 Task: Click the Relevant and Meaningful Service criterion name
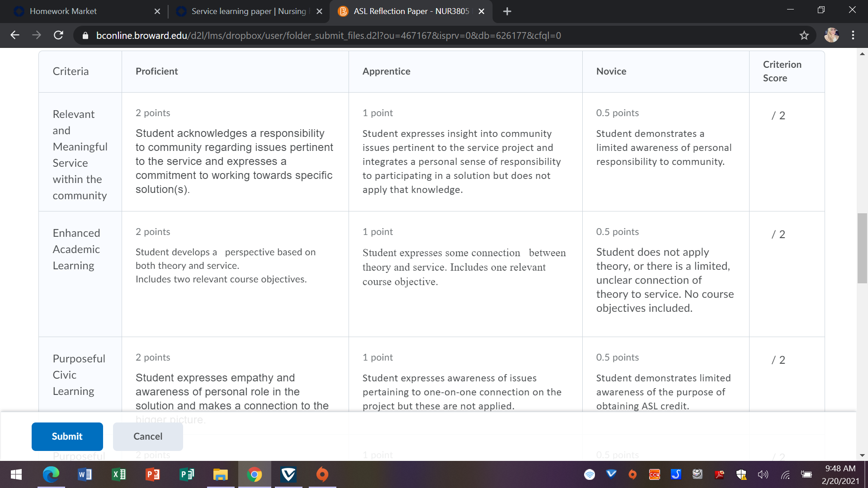[80, 155]
